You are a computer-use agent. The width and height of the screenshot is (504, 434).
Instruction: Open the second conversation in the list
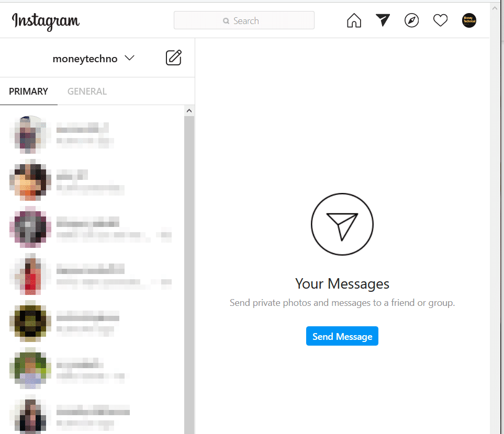click(92, 182)
